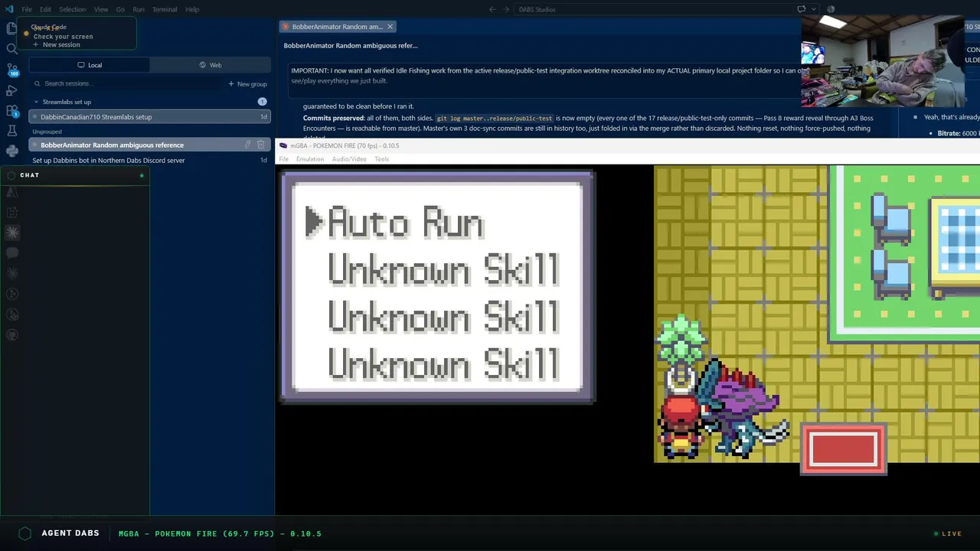Image resolution: width=980 pixels, height=551 pixels.
Task: Open the Go menu in VS Code
Action: point(120,9)
